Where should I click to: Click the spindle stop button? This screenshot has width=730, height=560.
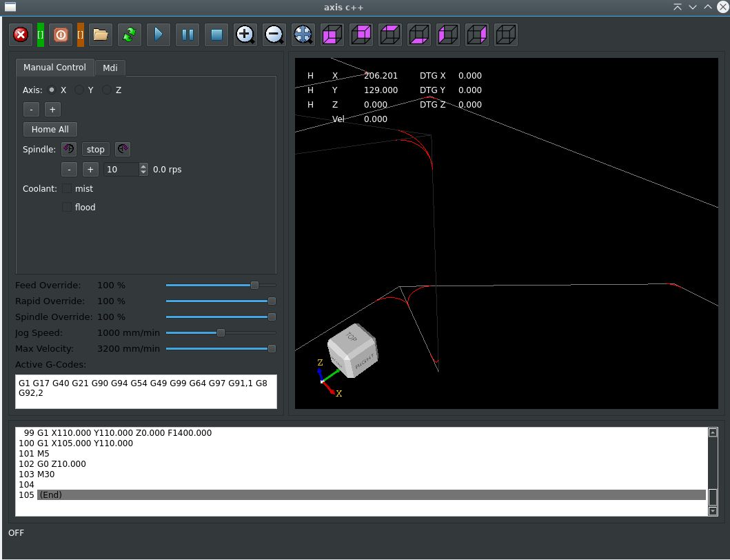(95, 149)
